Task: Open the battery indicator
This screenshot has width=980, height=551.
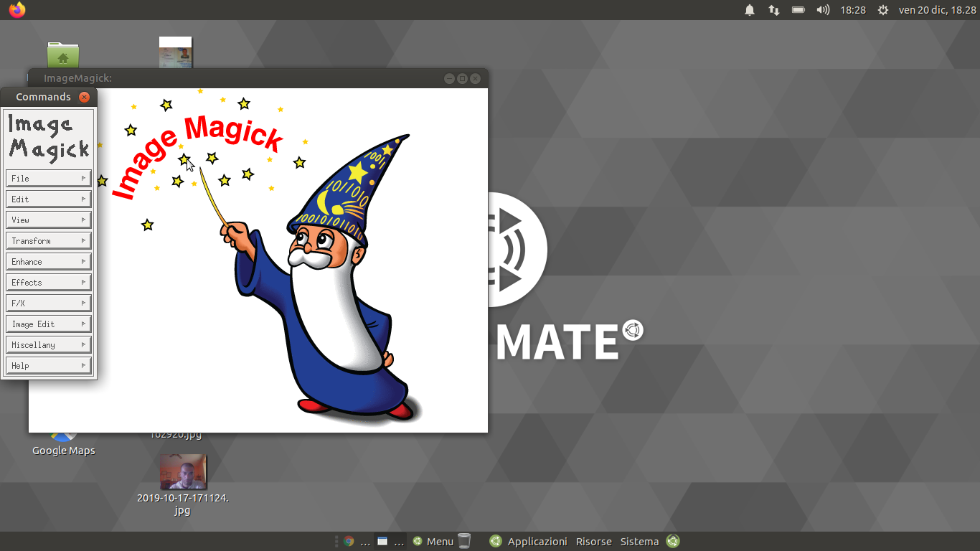Action: click(798, 10)
